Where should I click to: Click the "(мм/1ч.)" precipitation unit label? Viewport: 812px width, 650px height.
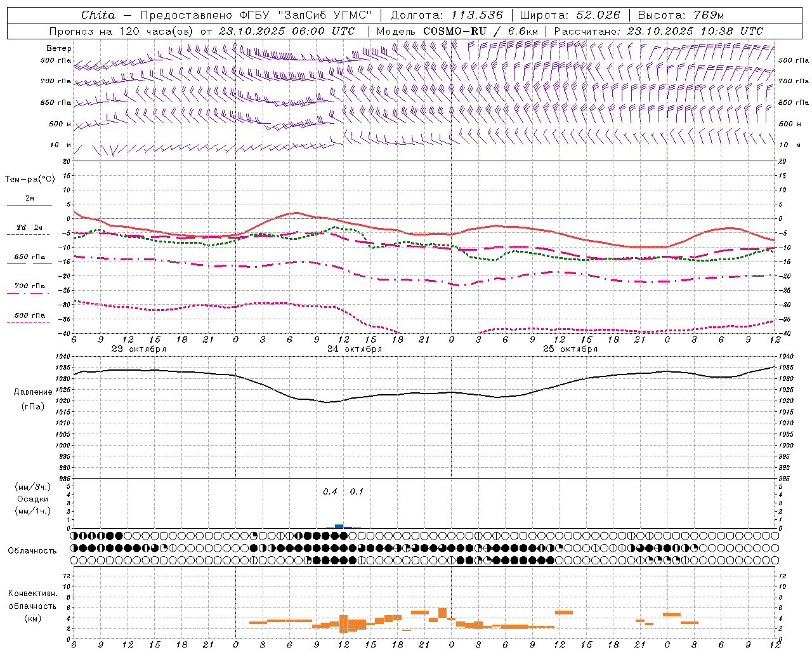pos(33,511)
